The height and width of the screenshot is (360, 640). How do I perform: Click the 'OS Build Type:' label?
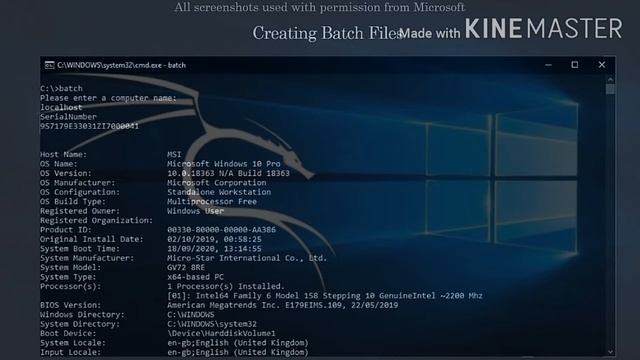[x=73, y=201]
